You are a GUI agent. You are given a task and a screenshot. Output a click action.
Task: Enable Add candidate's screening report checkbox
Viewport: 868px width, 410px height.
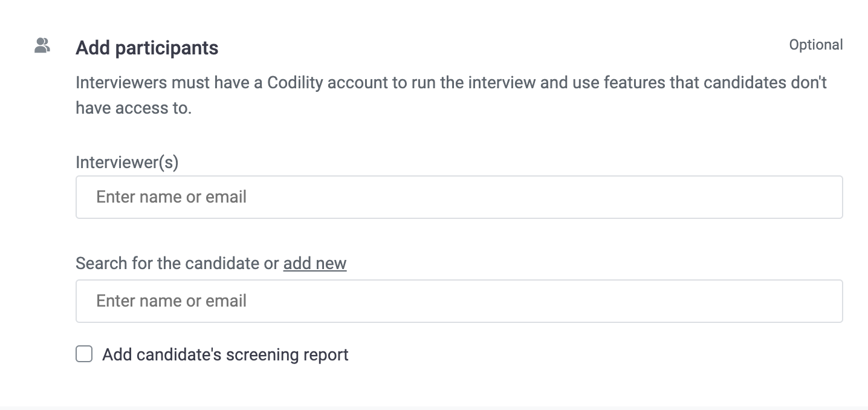84,354
